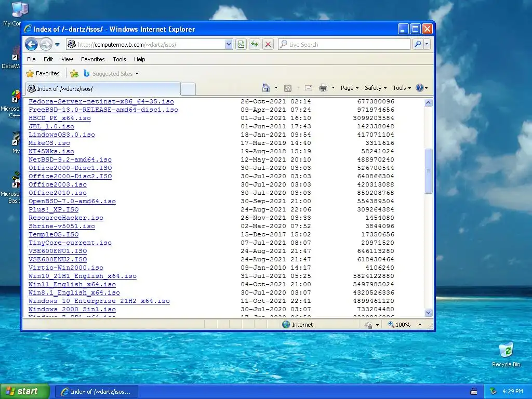Select the Index of /~dartz/isos/ tab
Screen dimensions: 532x399
point(102,89)
